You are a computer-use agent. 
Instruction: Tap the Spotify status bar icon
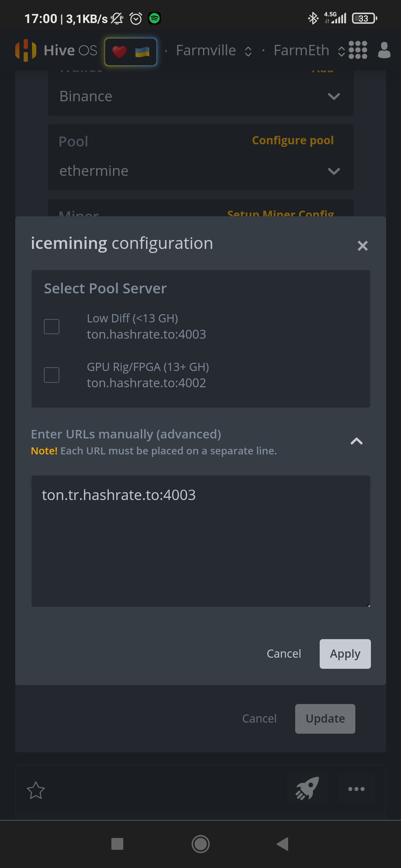click(154, 18)
